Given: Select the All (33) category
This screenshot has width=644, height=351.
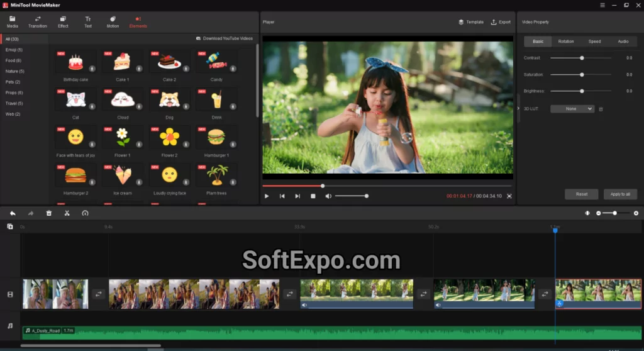Looking at the screenshot, I should [x=25, y=39].
